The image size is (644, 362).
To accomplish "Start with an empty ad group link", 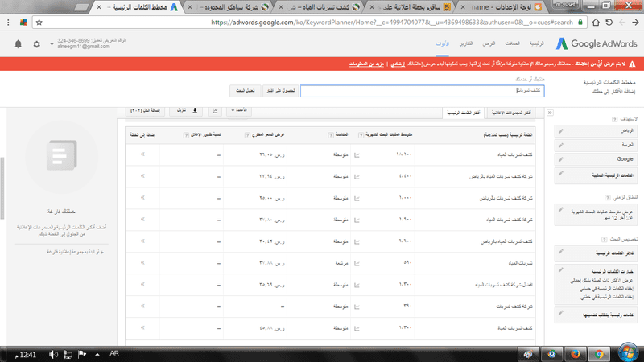I will 75,252.
